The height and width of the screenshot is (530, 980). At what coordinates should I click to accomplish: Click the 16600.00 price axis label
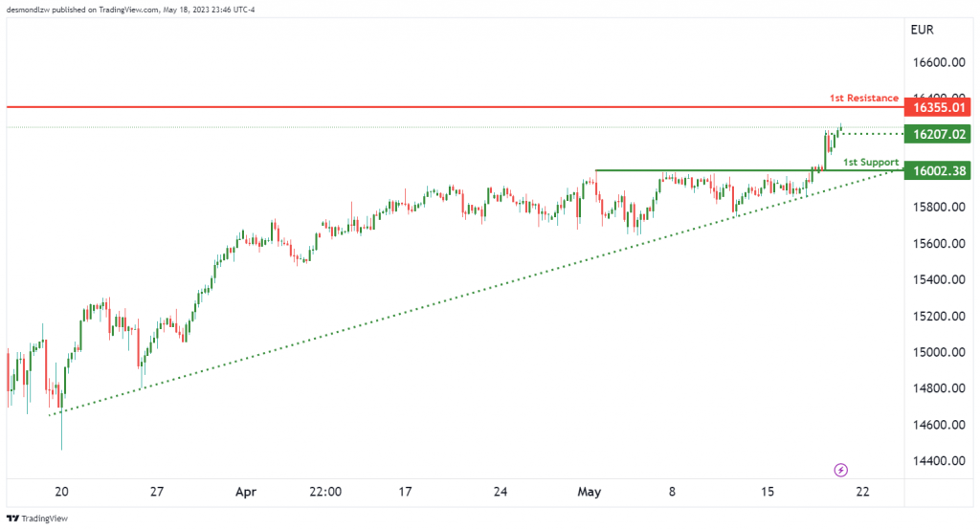[939, 62]
